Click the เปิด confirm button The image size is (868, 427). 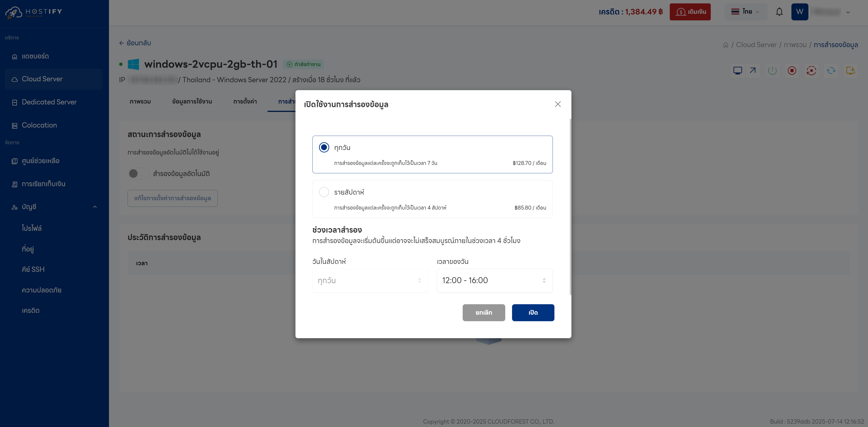533,312
